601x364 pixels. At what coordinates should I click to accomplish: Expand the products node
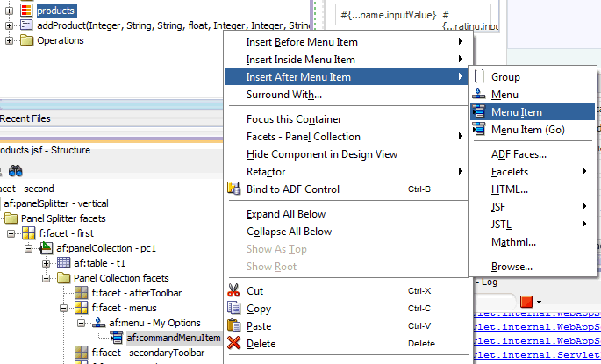(x=9, y=11)
